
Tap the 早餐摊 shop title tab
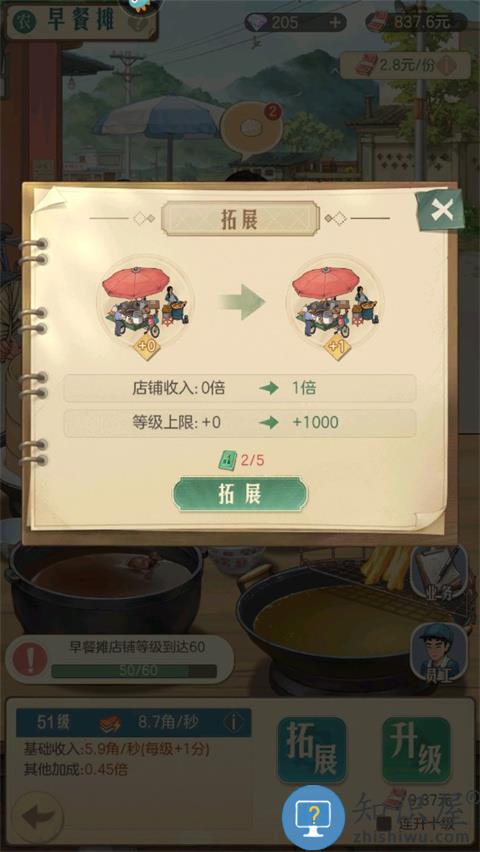click(x=82, y=21)
